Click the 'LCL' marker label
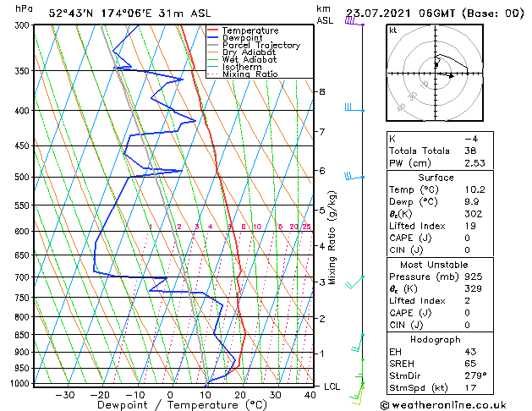 [x=332, y=386]
